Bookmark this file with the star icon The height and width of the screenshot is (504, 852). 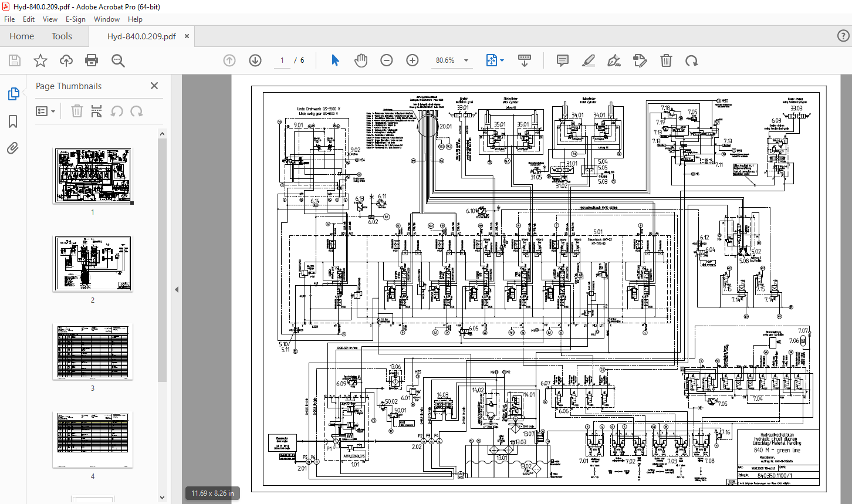click(x=40, y=60)
